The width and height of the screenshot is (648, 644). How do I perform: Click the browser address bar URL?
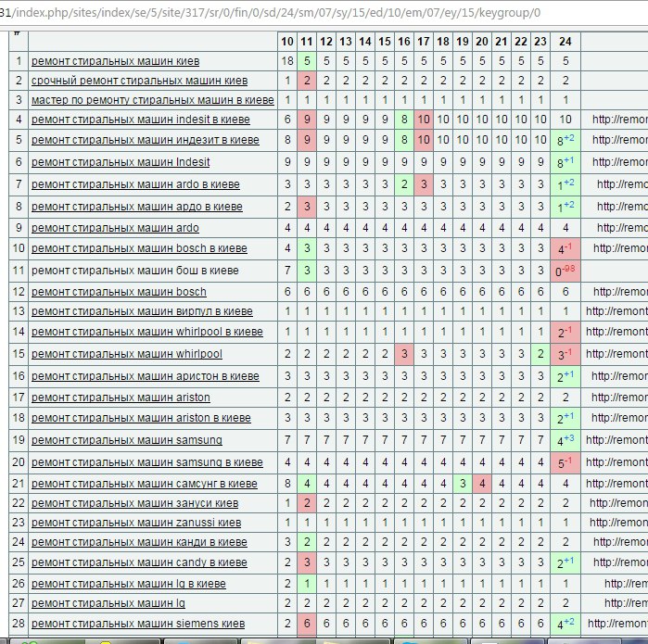pos(271,13)
